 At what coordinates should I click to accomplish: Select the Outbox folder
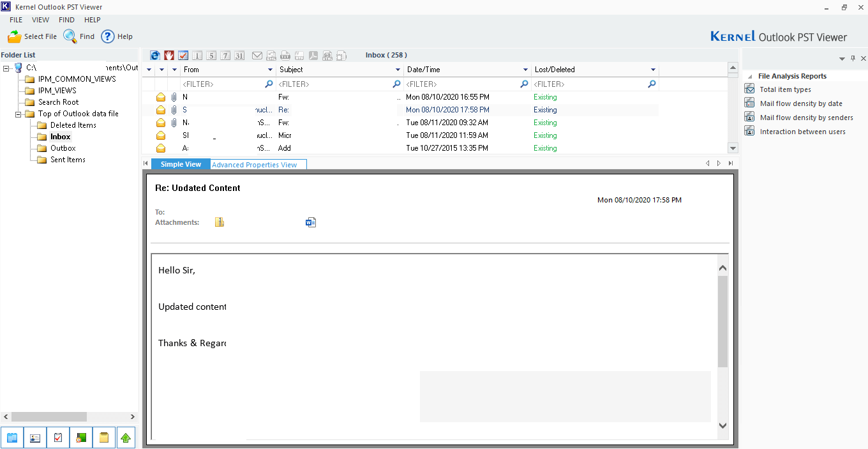pos(63,148)
